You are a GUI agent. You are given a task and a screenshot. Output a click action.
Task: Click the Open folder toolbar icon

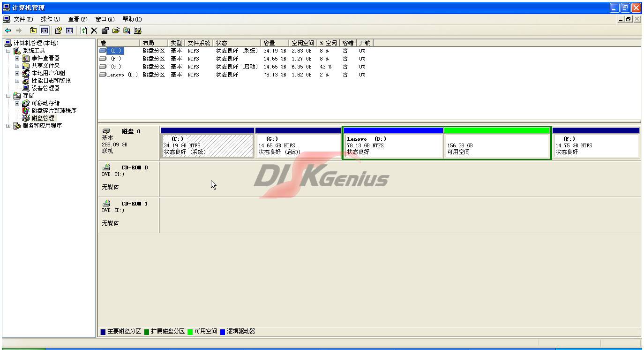(116, 30)
